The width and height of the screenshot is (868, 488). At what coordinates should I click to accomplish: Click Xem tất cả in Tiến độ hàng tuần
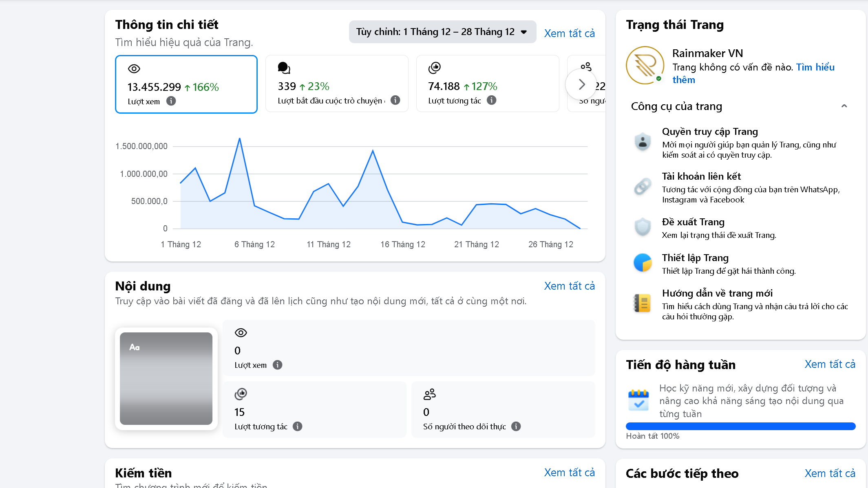830,364
